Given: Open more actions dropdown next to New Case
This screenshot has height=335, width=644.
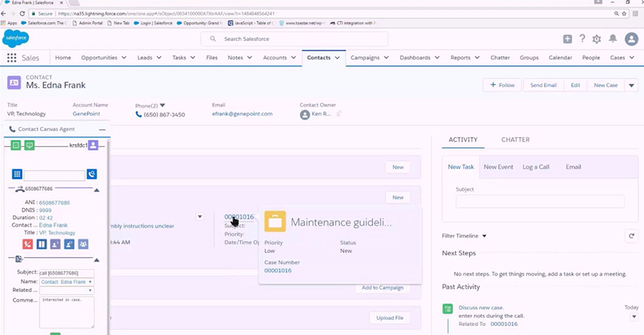Looking at the screenshot, I should click(x=631, y=85).
